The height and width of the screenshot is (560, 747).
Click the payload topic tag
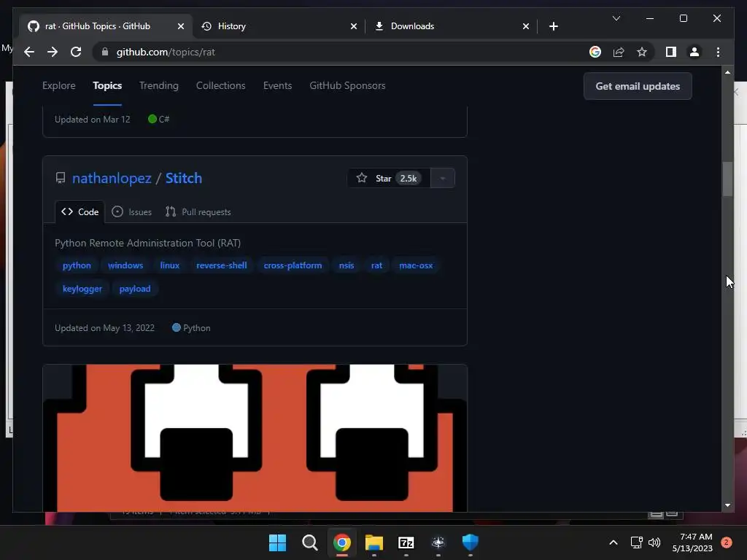(135, 289)
